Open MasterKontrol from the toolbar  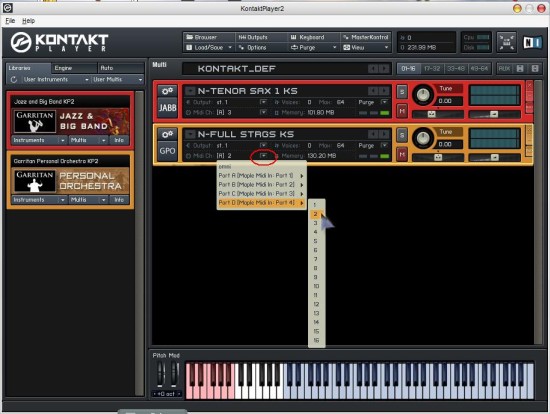click(x=365, y=37)
